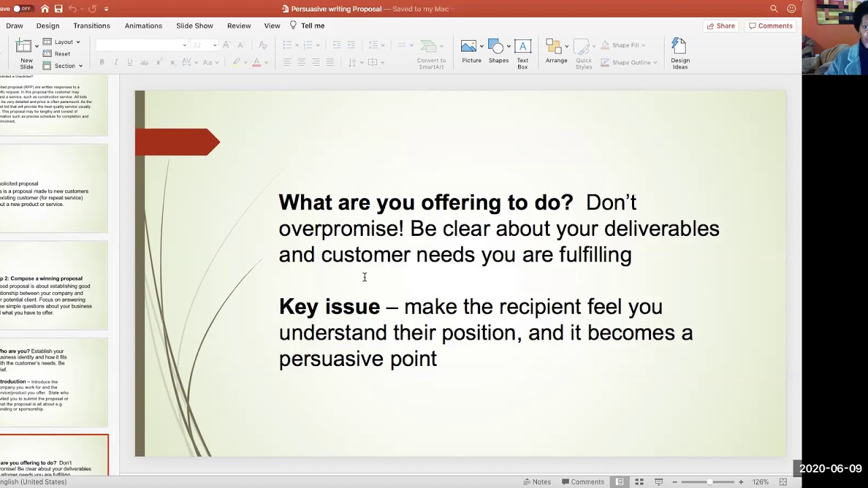Screen dimensions: 868x488
Task: Toggle Strikethrough formatting
Action: (144, 62)
